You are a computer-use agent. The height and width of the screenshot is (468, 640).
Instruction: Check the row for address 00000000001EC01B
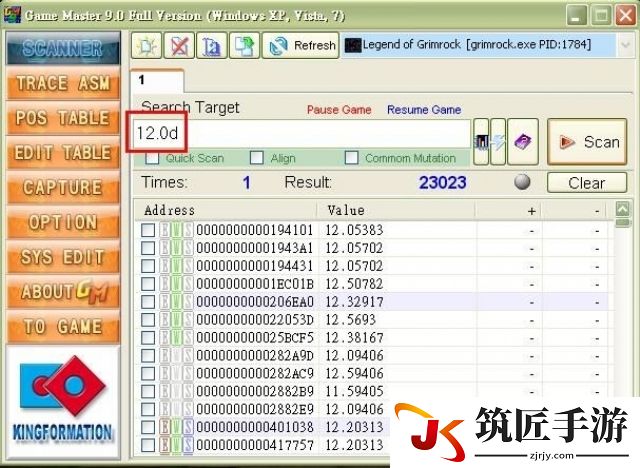148,284
